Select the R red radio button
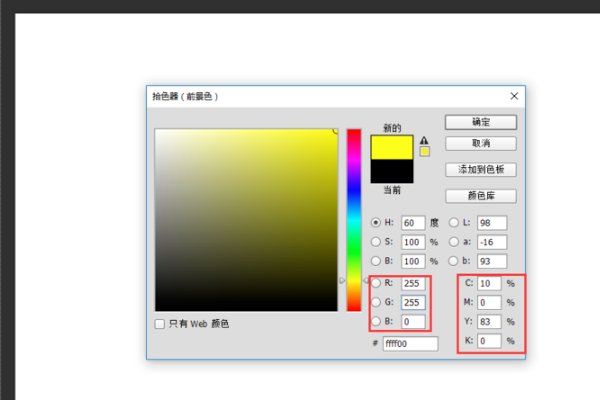 click(376, 283)
